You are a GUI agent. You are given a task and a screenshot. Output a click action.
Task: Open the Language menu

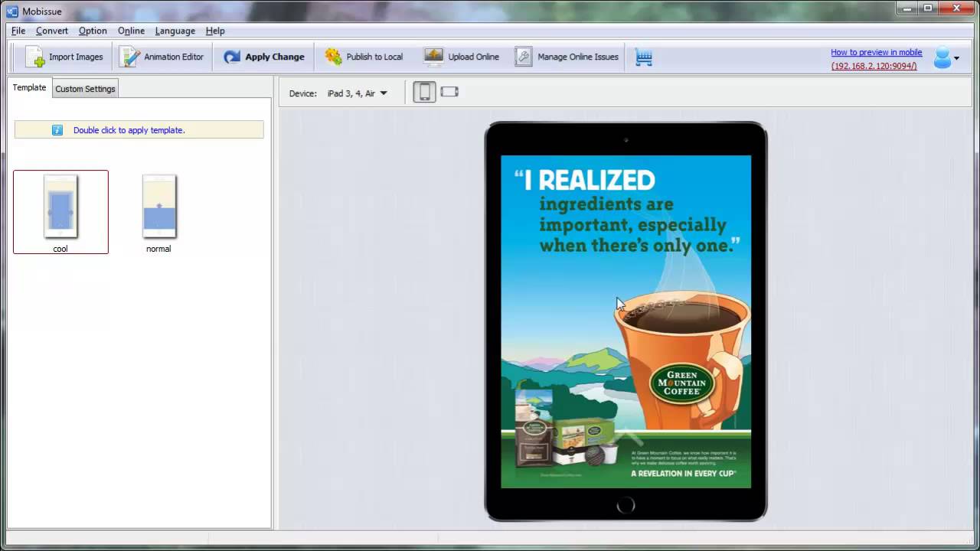point(175,31)
